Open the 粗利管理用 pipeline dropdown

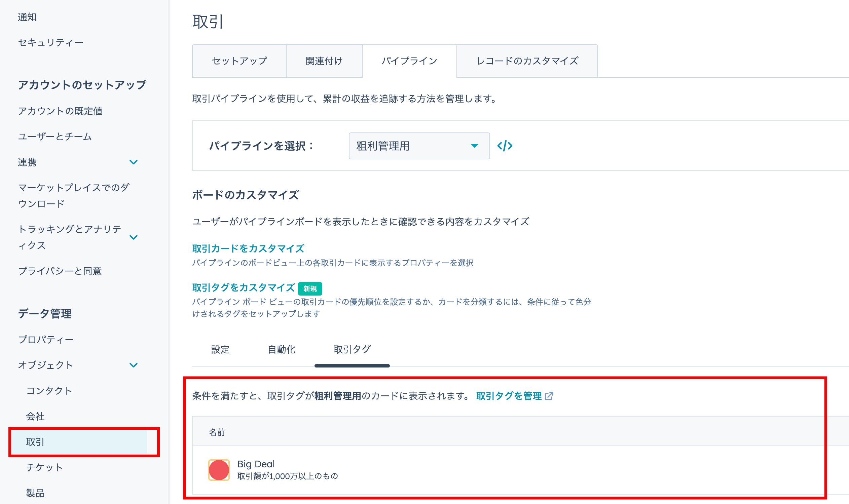click(x=419, y=146)
